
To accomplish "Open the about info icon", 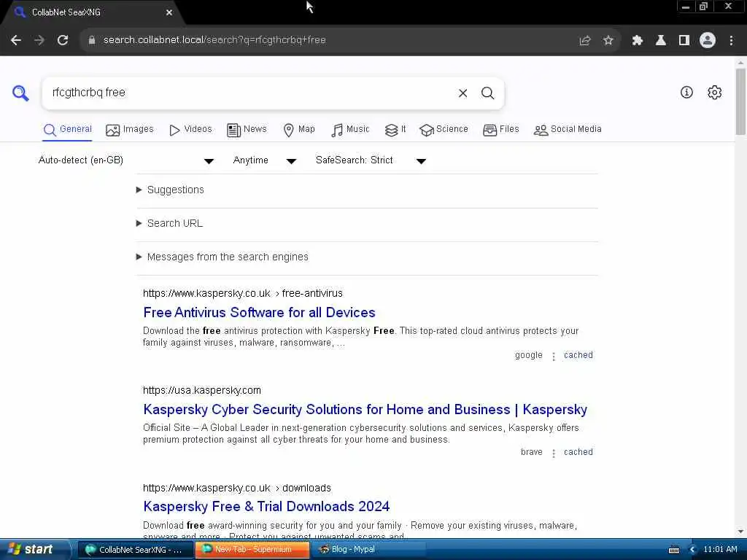I will click(x=686, y=93).
